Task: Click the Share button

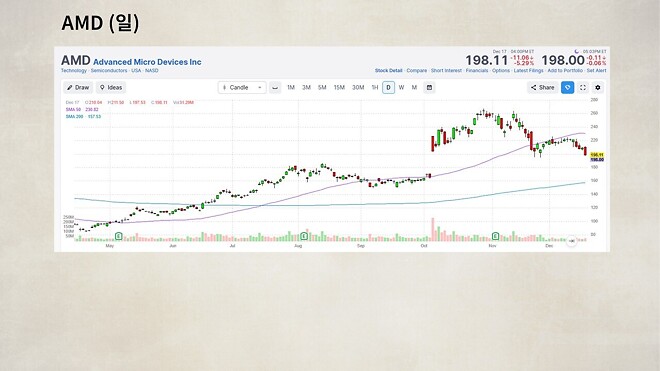Action: [543, 88]
